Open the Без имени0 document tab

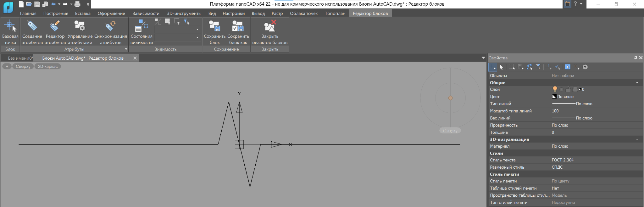click(19, 58)
